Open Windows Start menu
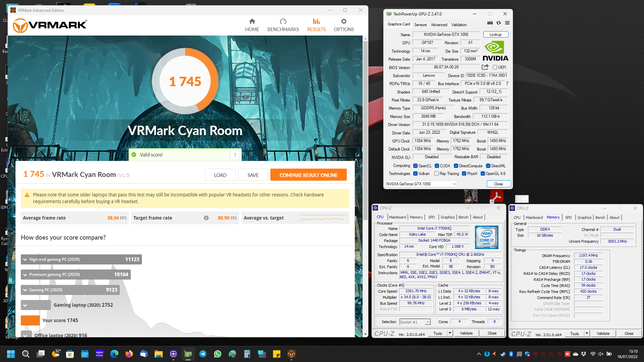This screenshot has height=362, width=644. pos(11,354)
